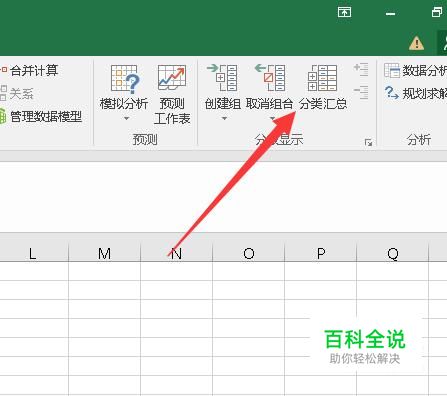Select column O header
The image size is (447, 396).
pyautogui.click(x=249, y=253)
